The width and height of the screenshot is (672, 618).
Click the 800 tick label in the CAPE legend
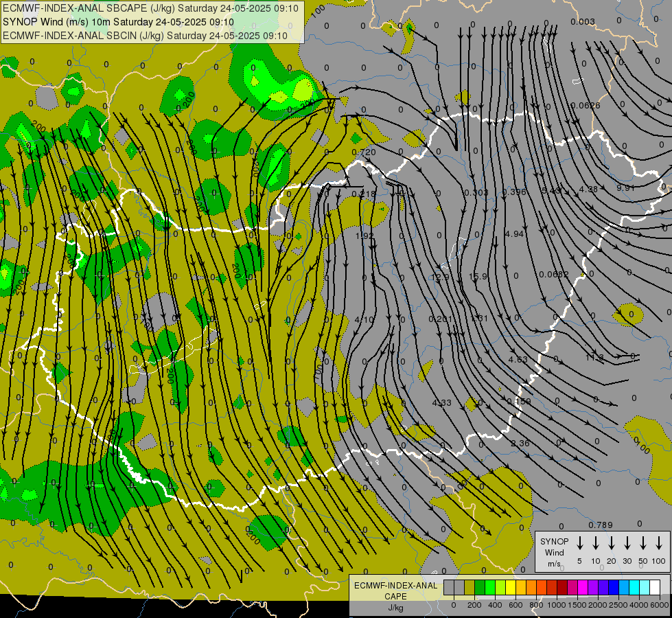536,605
